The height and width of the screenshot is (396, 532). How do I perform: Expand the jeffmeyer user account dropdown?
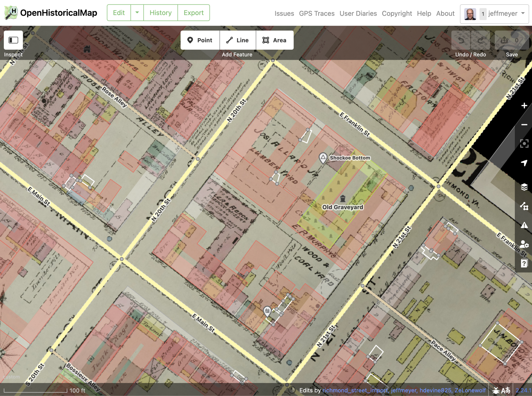[494, 14]
